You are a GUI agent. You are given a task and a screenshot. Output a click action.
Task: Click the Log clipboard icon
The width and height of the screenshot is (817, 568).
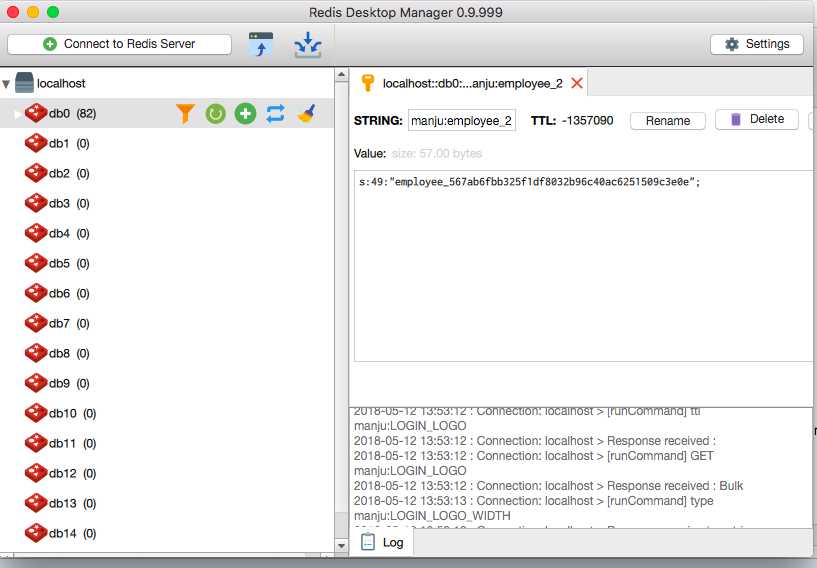coord(368,542)
